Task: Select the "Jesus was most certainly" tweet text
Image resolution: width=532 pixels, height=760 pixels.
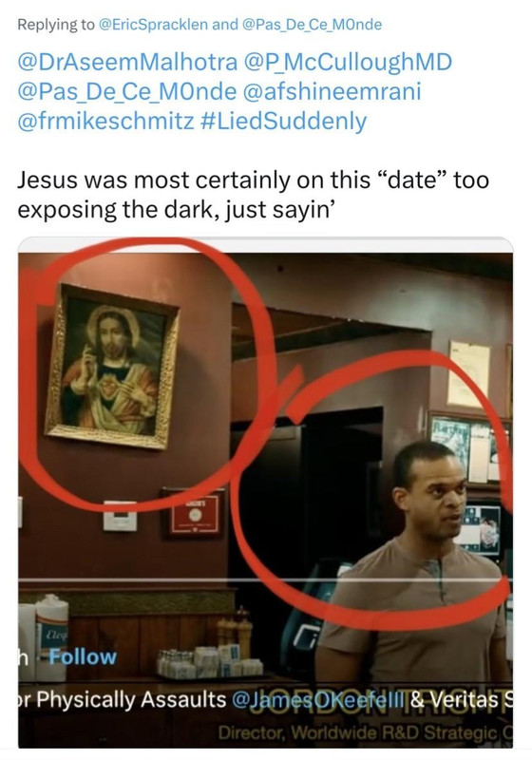Action: coord(253,195)
